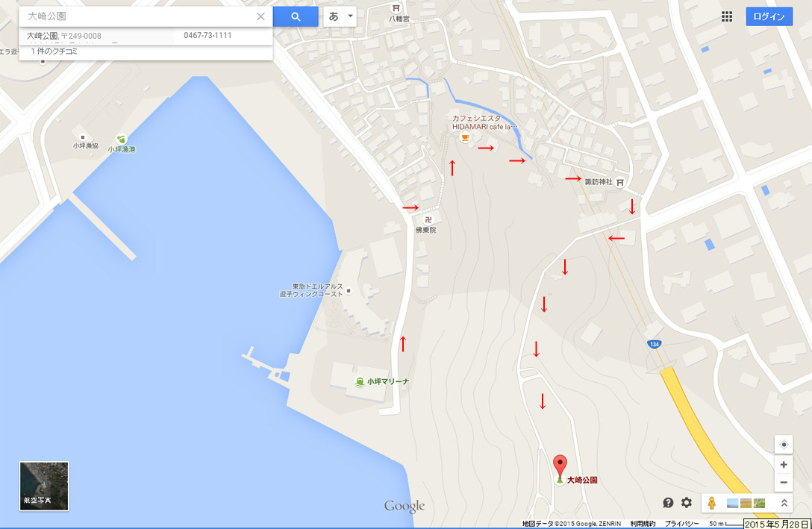This screenshot has width=812, height=529.
Task: Select the カフェシエスタ HIDAMARI cafe marker
Action: point(465,137)
